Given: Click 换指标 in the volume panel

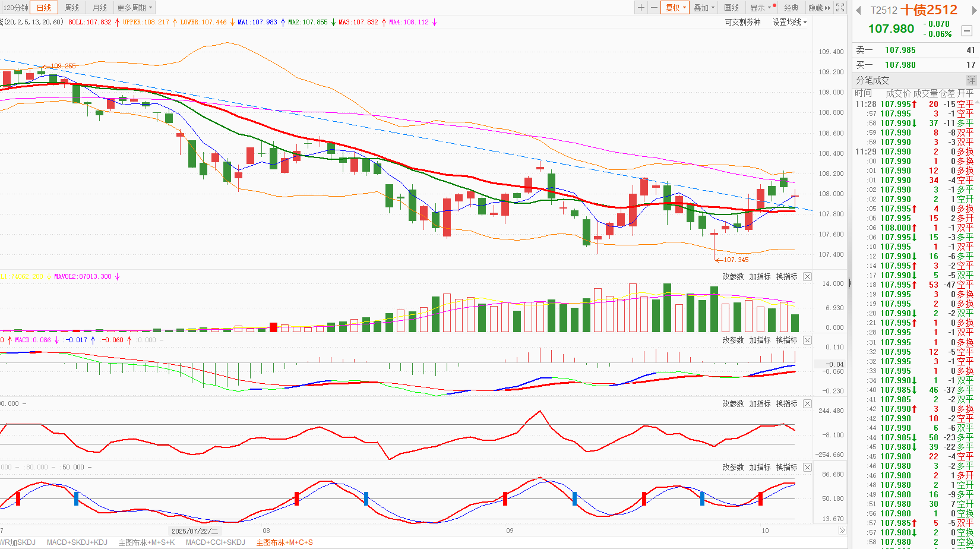Looking at the screenshot, I should [x=786, y=276].
